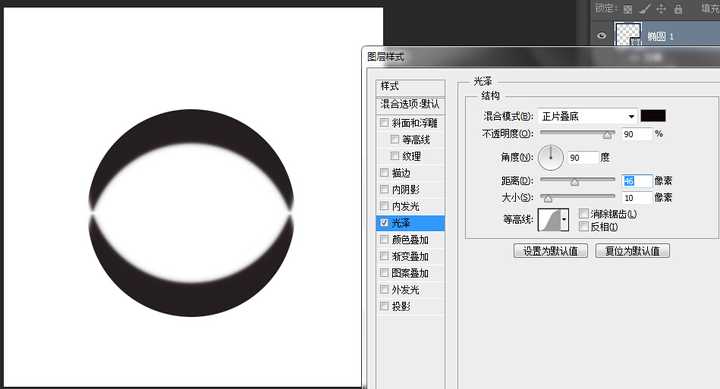Click the 设置为默认值 button

[x=550, y=251]
